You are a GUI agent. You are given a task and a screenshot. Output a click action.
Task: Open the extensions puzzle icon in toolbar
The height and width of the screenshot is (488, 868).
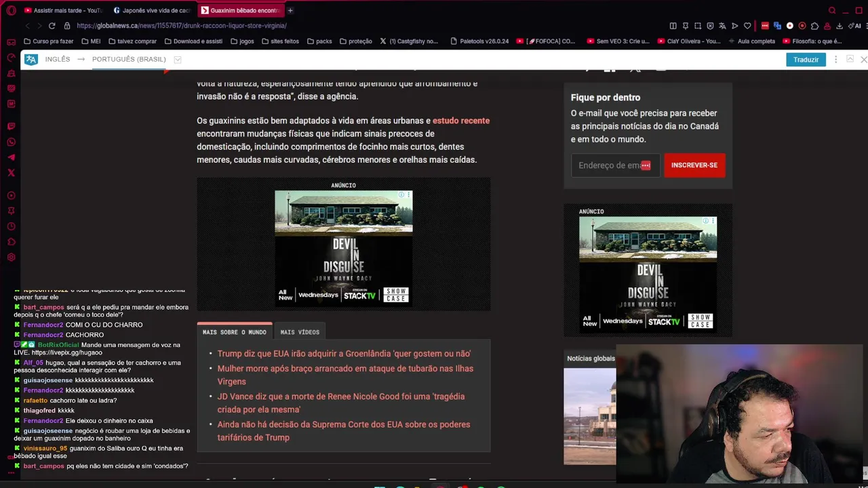[814, 26]
